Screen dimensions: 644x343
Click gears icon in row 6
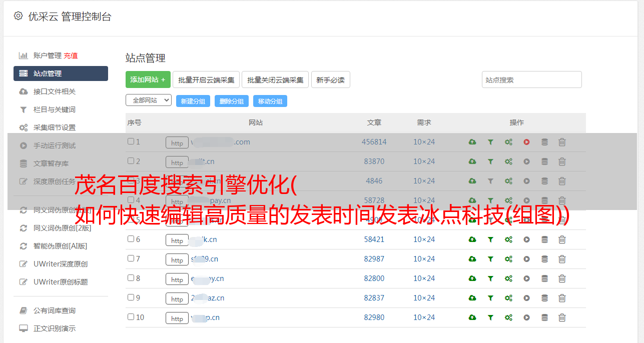click(508, 239)
